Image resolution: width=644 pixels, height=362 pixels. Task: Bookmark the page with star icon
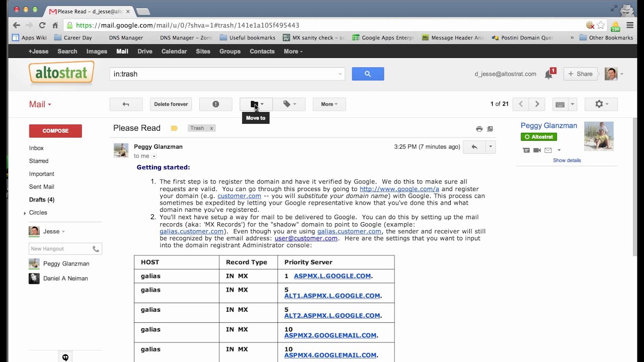[601, 25]
